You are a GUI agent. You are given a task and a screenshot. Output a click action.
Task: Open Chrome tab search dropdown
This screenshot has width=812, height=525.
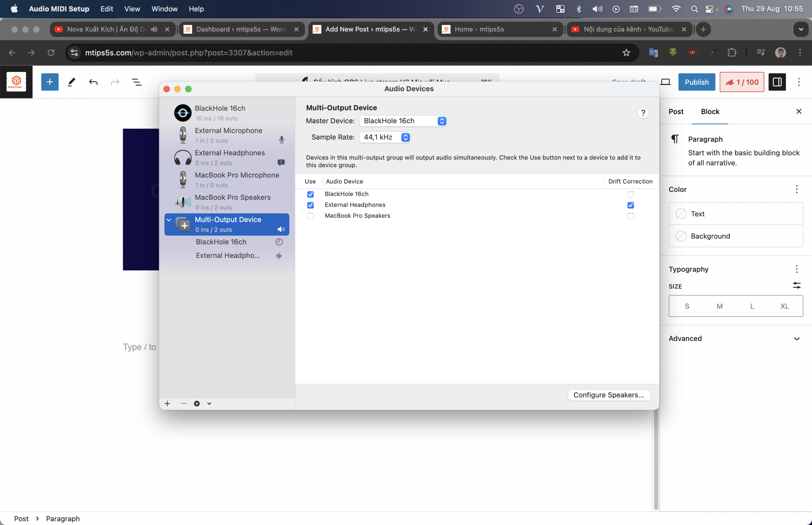point(801,29)
